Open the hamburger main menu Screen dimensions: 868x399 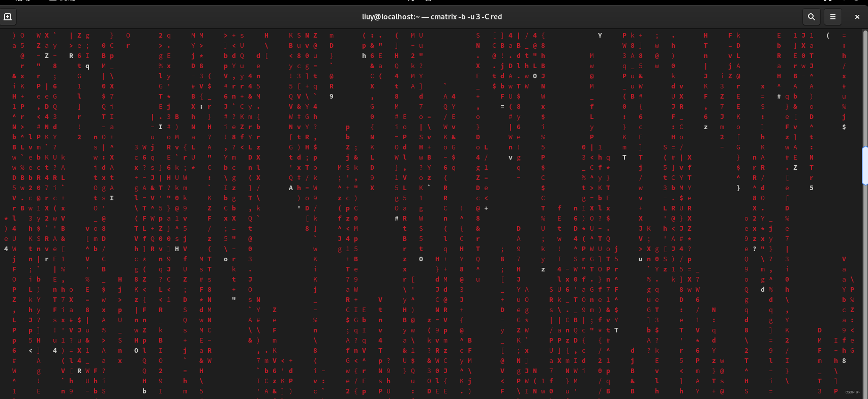click(833, 17)
